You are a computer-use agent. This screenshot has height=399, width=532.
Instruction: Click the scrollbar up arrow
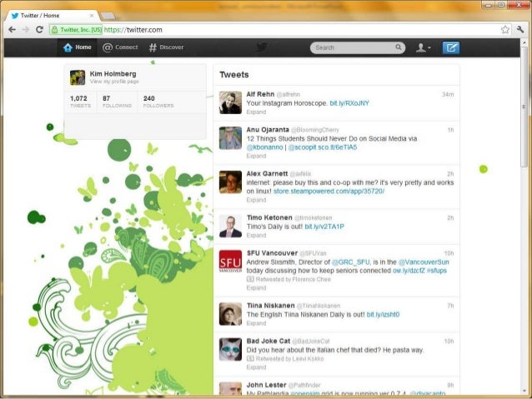(x=524, y=42)
